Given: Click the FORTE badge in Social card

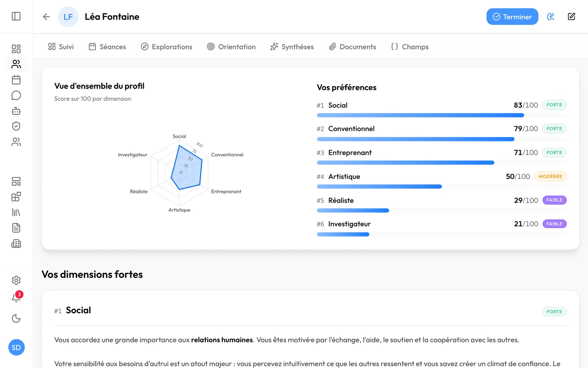Looking at the screenshot, I should (x=554, y=312).
